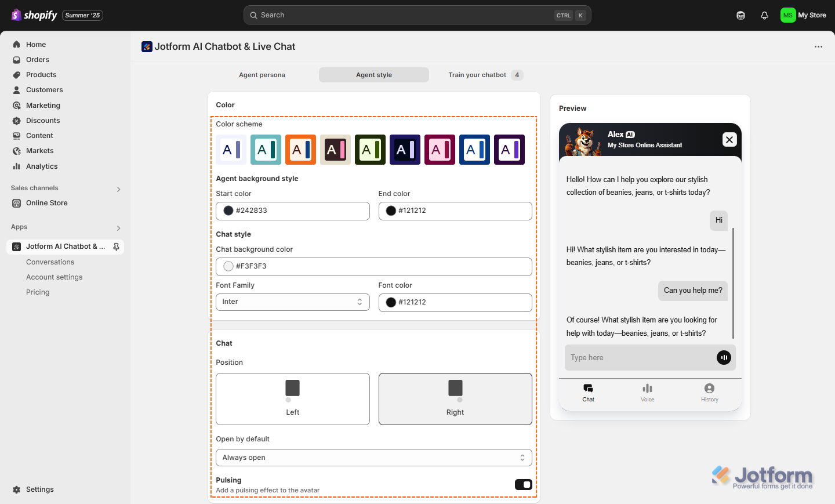This screenshot has width=835, height=504.
Task: Click the Jotform app icon in sidebar
Action: (17, 246)
